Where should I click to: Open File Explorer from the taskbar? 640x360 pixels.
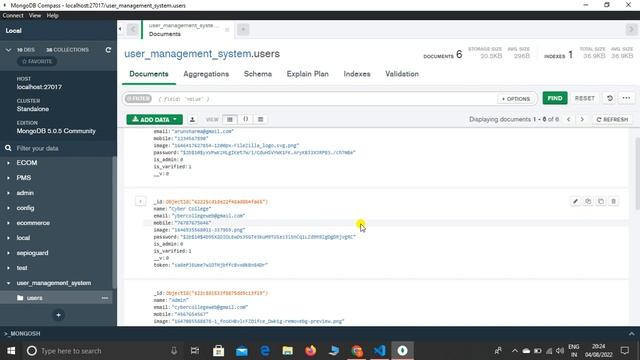(x=288, y=351)
